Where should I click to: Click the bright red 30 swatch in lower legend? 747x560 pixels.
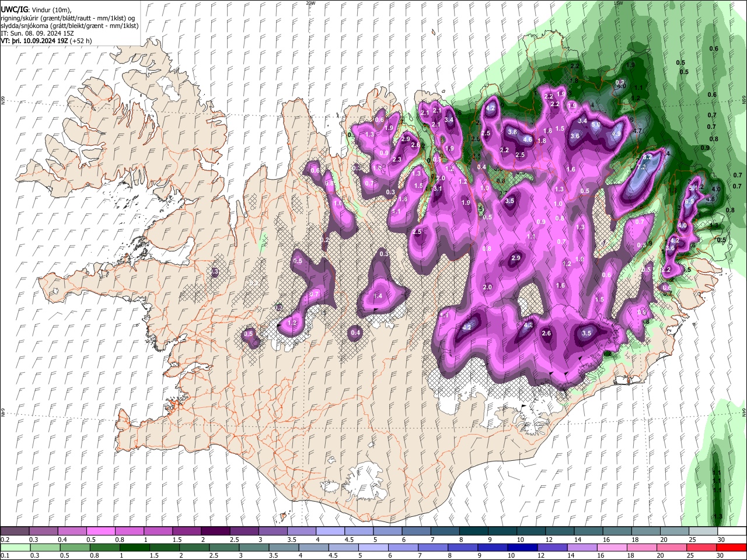(x=731, y=547)
